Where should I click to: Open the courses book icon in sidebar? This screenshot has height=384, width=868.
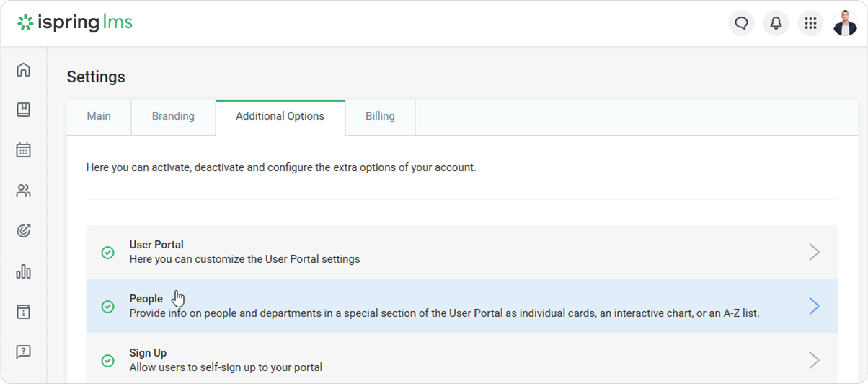24,110
